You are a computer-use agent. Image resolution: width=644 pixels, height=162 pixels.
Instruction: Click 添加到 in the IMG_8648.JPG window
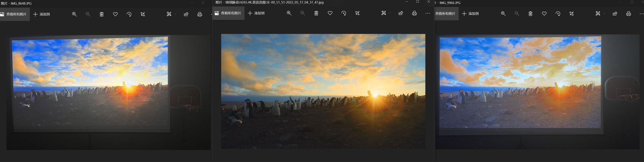42,14
